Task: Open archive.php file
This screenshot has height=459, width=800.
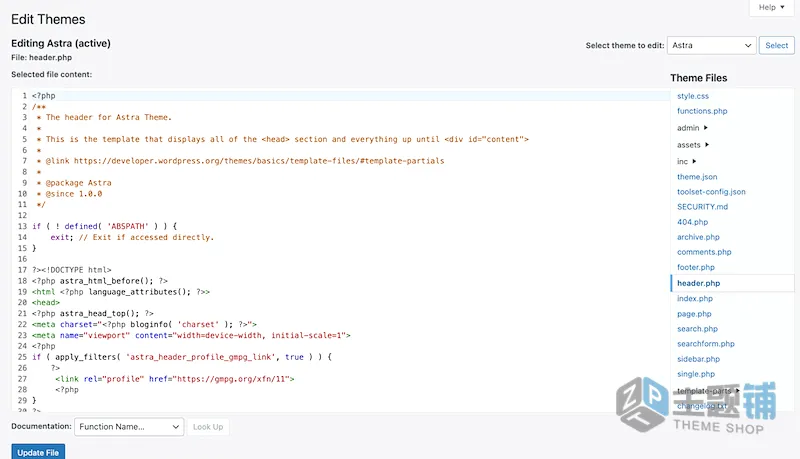Action: pos(698,237)
